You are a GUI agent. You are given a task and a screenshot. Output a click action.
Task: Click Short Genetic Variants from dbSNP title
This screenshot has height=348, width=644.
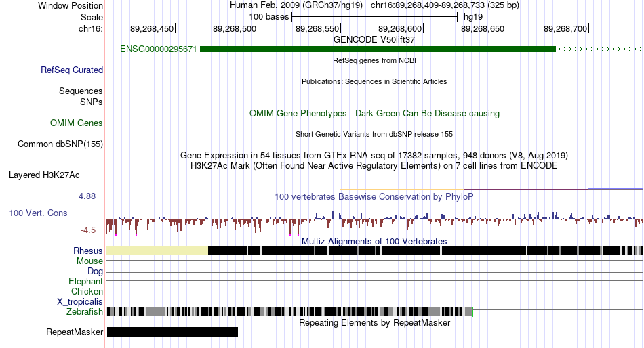pos(374,134)
